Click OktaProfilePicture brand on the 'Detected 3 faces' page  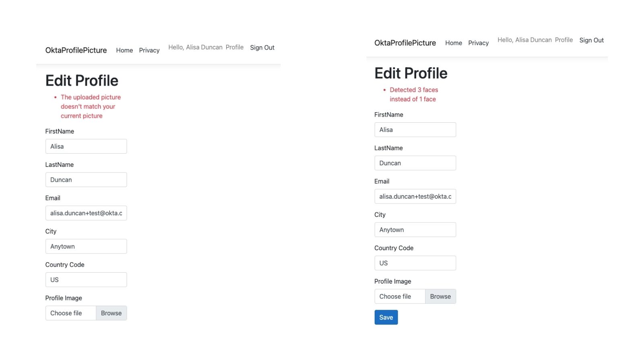pos(405,43)
